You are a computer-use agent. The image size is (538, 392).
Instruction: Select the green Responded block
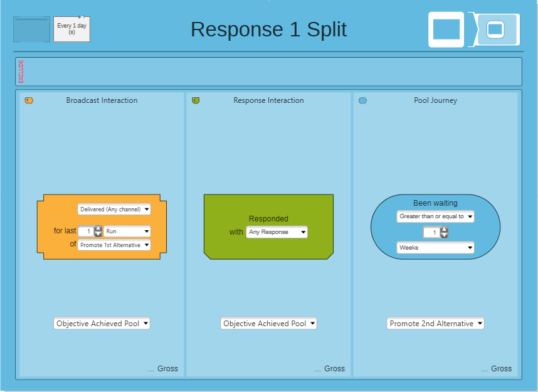tap(268, 226)
